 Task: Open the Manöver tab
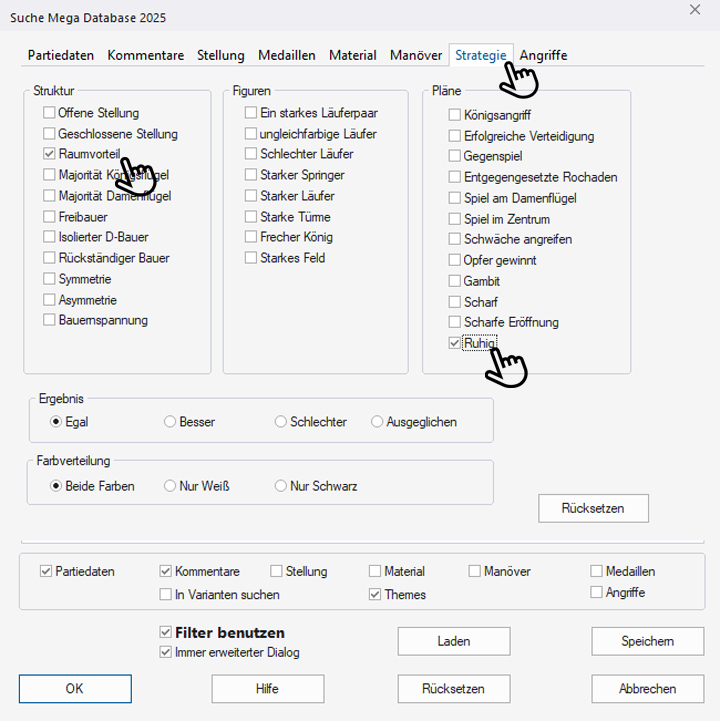[415, 56]
